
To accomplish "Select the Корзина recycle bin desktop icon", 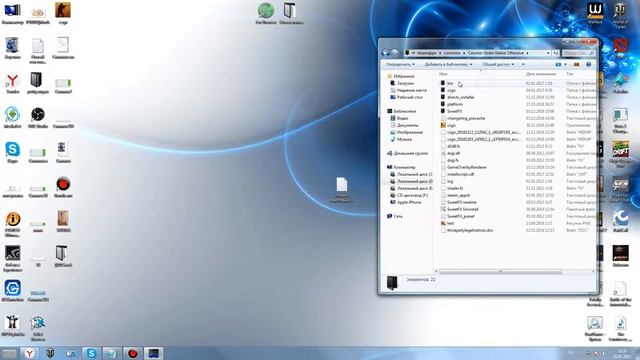I will coord(12,48).
